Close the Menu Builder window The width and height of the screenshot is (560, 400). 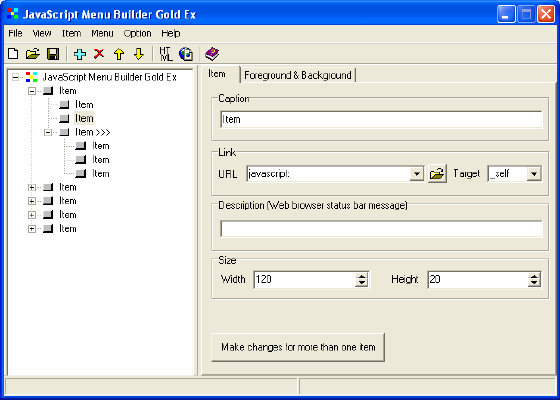click(546, 14)
